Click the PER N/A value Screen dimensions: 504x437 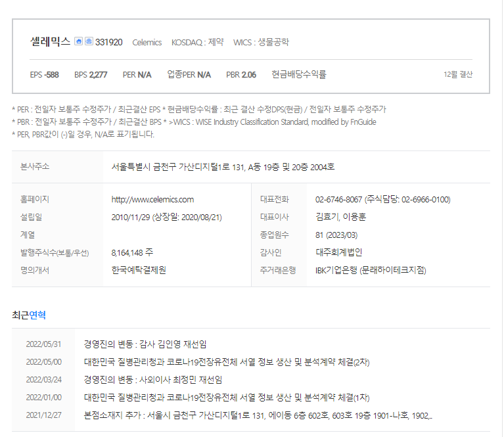(137, 75)
